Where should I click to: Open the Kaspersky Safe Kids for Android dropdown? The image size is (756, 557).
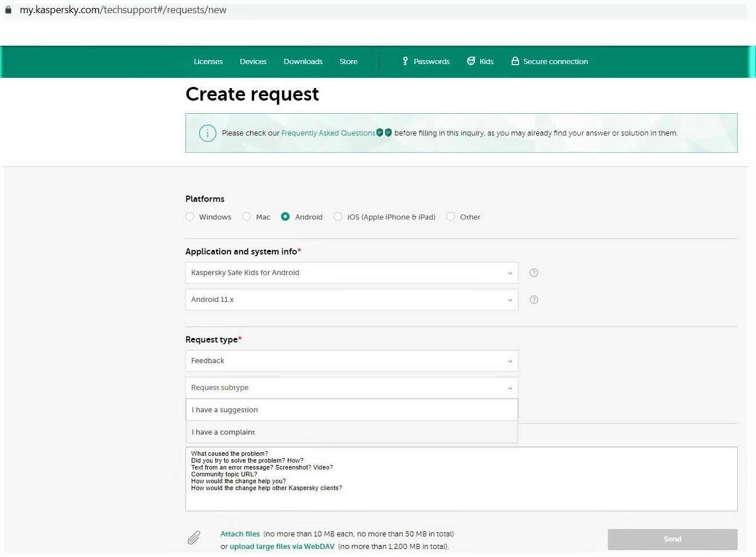[352, 273]
